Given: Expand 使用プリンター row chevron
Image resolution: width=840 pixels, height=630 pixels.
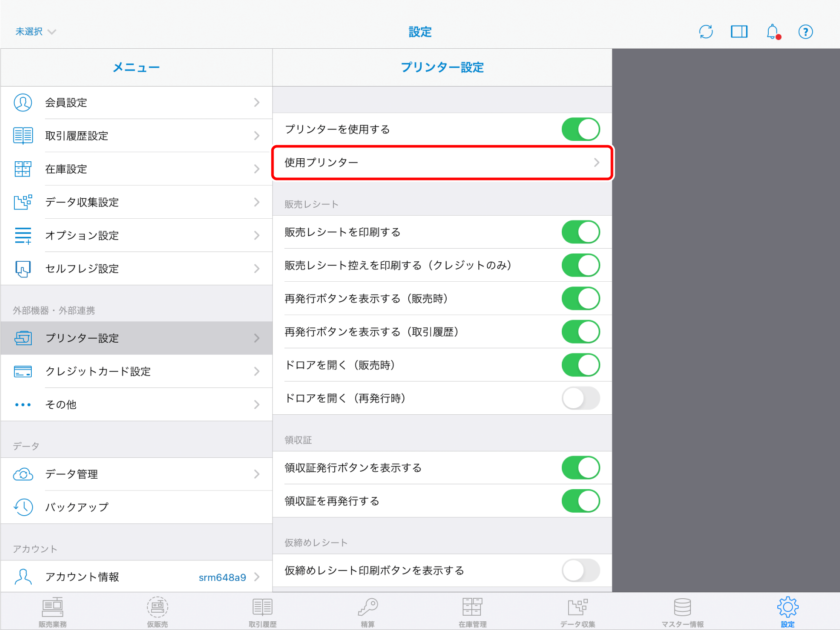Looking at the screenshot, I should (x=596, y=163).
